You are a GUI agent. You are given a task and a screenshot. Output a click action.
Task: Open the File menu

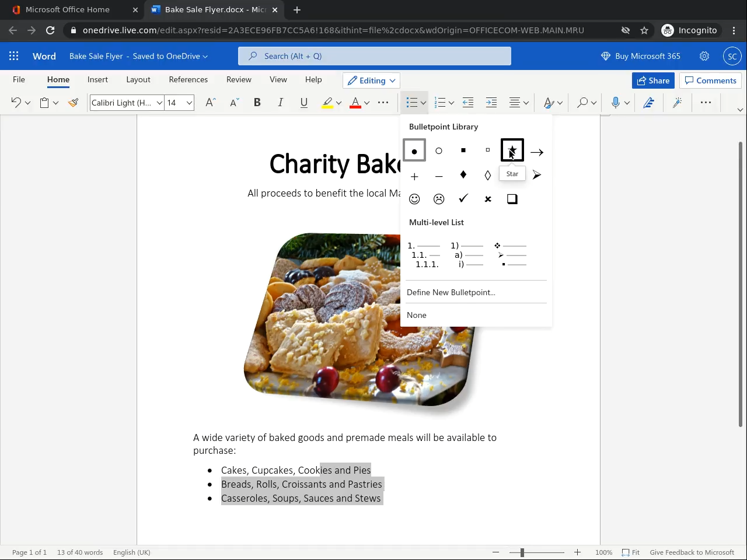19,79
